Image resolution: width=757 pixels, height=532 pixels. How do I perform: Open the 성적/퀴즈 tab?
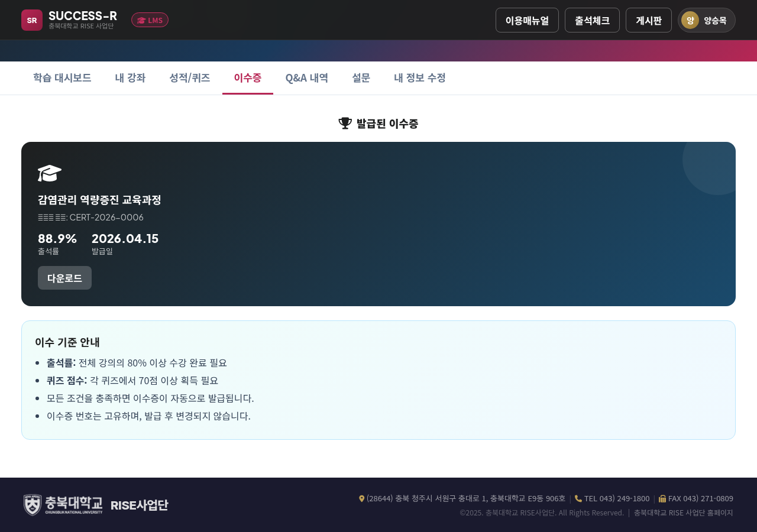[189, 77]
